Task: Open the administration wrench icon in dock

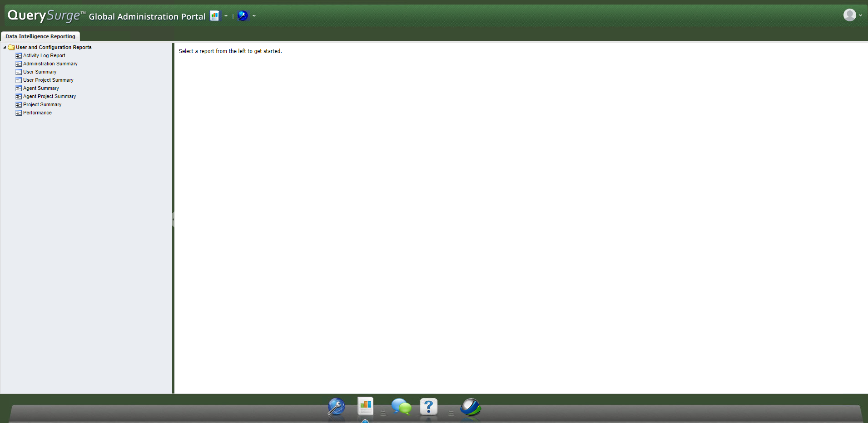Action: [x=337, y=407]
